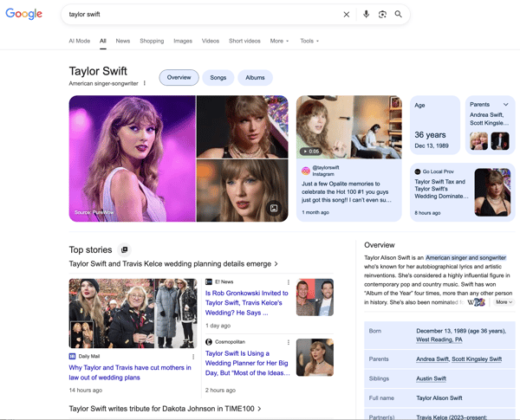
Task: Open three-dot menu beside American singer-songwriter
Action: [x=144, y=83]
